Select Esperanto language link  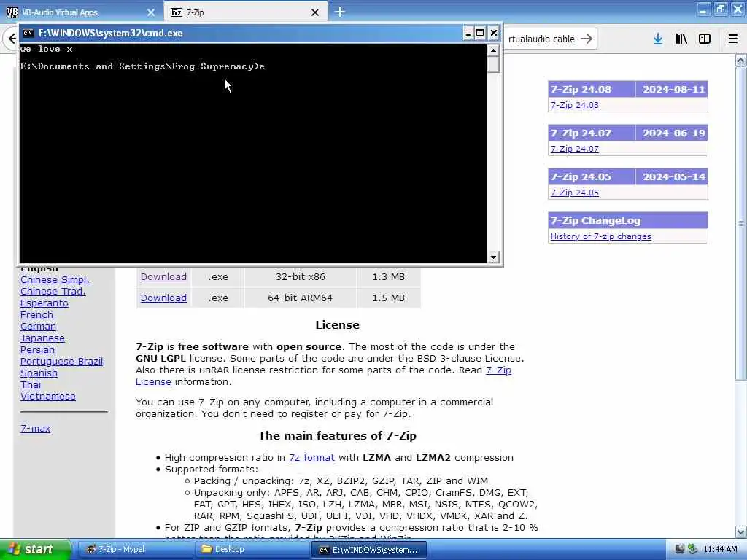tap(44, 303)
